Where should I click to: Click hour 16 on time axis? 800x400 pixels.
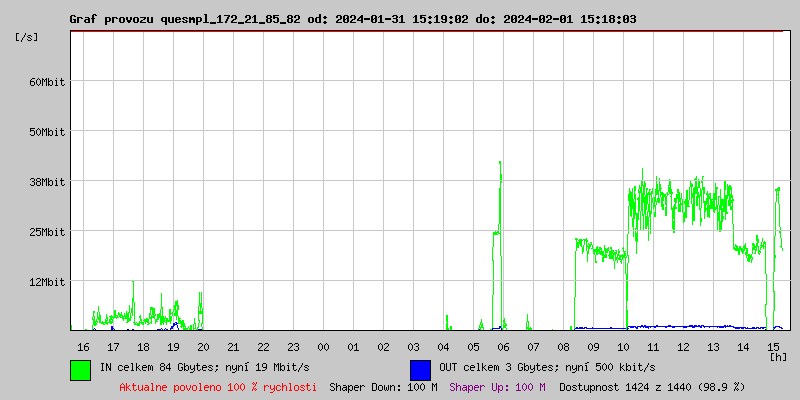[83, 347]
